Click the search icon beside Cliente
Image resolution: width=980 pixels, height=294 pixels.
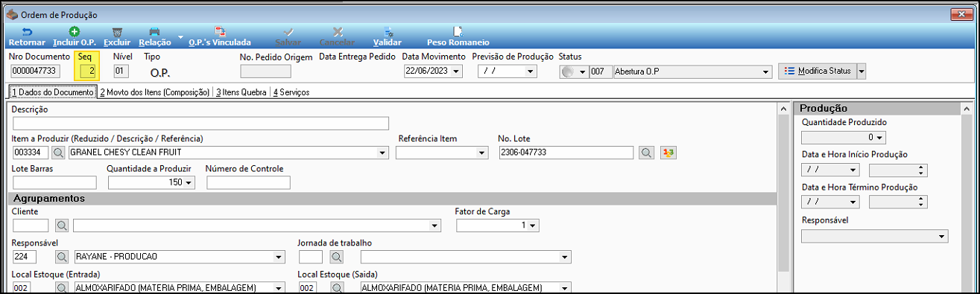[61, 226]
